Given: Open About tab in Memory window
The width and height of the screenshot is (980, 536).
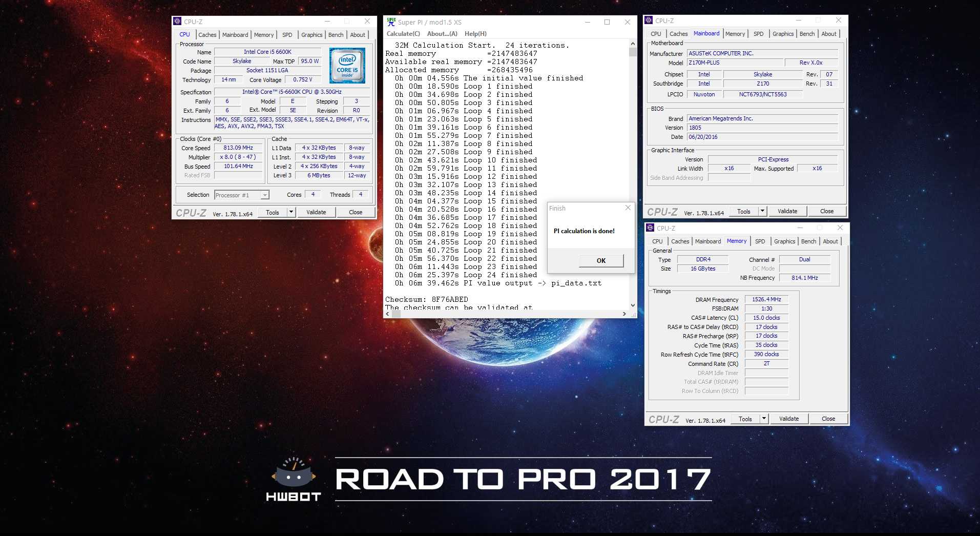Looking at the screenshot, I should click(830, 241).
